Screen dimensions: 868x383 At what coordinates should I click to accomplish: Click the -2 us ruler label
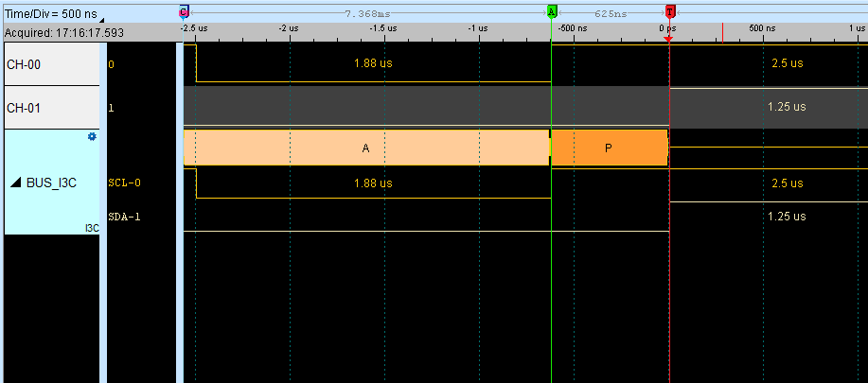[288, 28]
